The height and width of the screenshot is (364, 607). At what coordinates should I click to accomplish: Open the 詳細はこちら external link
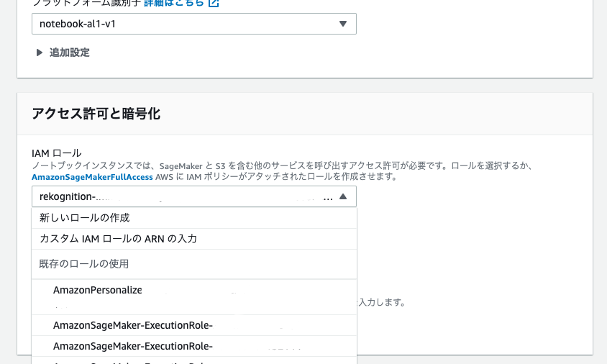point(174,3)
